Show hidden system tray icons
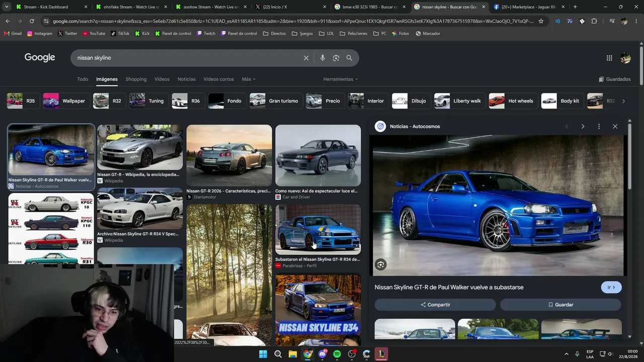The height and width of the screenshot is (362, 644). (x=567, y=354)
